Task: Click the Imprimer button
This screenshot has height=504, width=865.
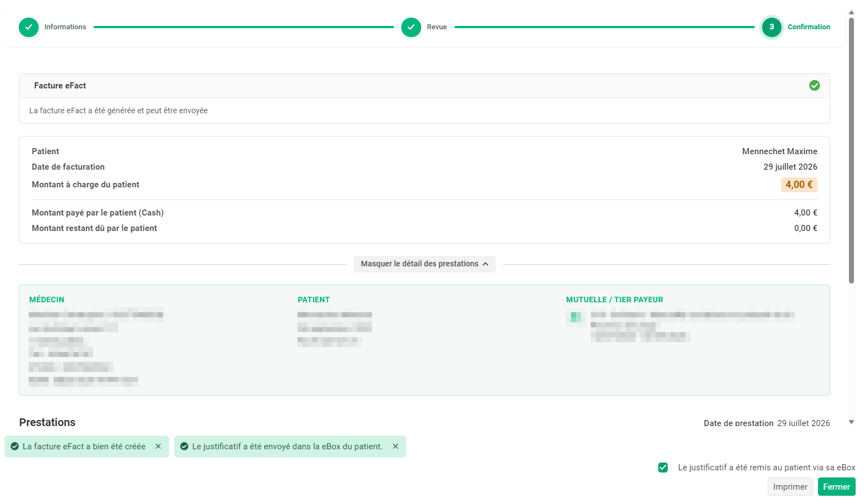Action: pos(790,487)
